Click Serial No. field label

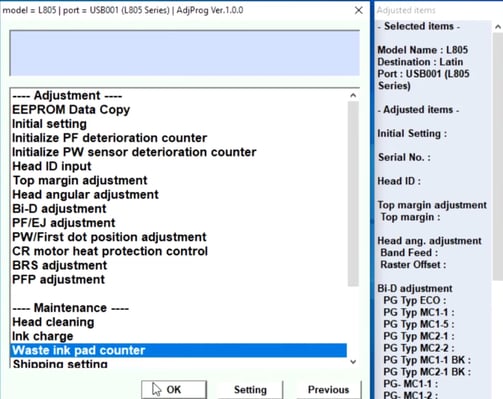(x=404, y=157)
